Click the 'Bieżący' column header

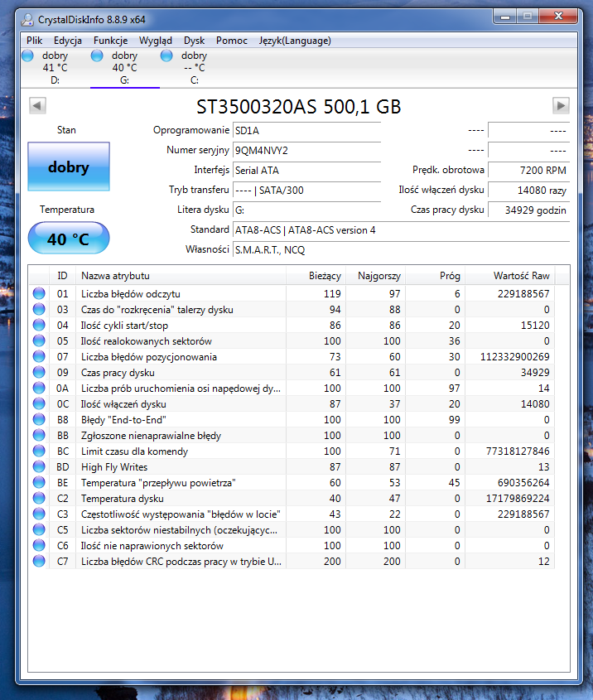click(x=316, y=276)
